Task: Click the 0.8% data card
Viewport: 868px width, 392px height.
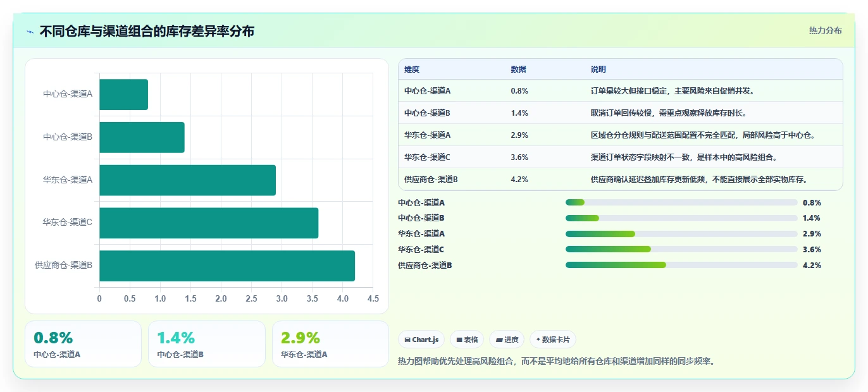Action: click(83, 344)
